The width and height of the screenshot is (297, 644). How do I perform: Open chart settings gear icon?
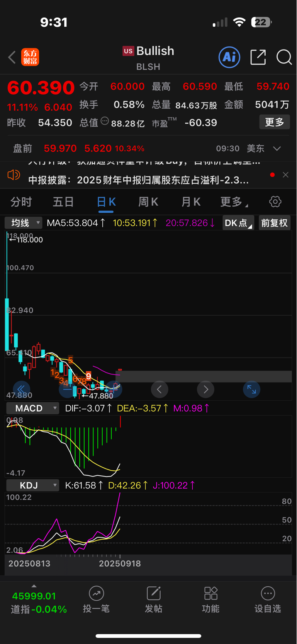[275, 202]
